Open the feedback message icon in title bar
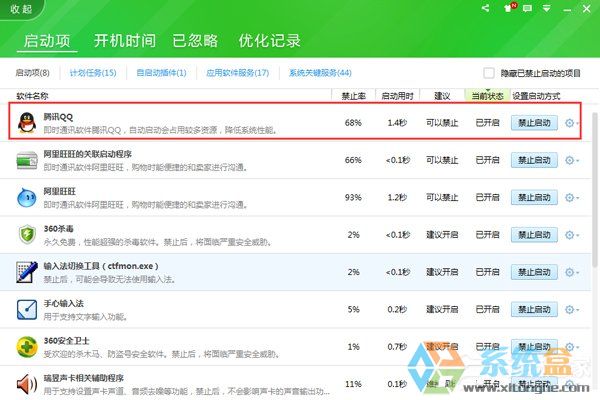The image size is (600, 400). pos(527,8)
